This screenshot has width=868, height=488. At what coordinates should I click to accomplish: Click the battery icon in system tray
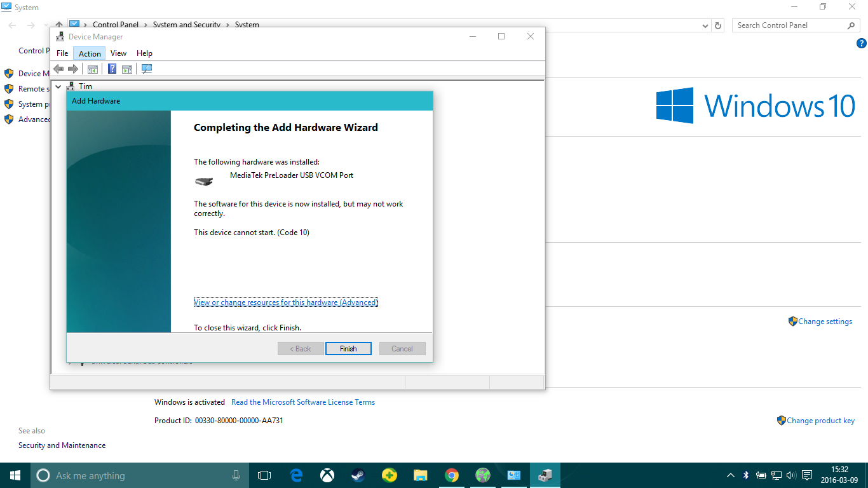pyautogui.click(x=761, y=475)
